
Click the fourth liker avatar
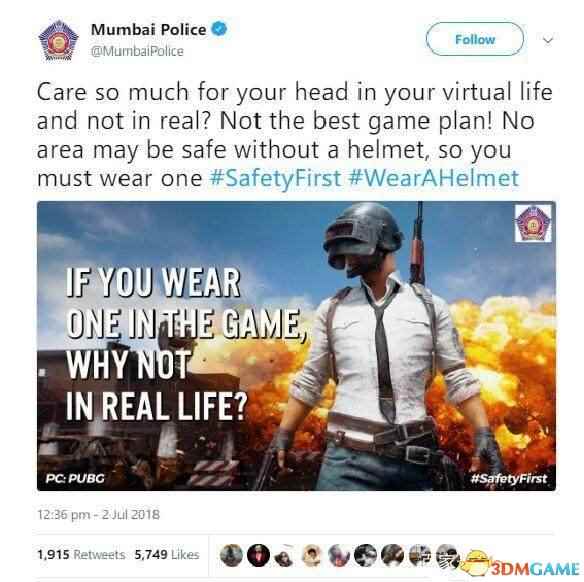(312, 555)
